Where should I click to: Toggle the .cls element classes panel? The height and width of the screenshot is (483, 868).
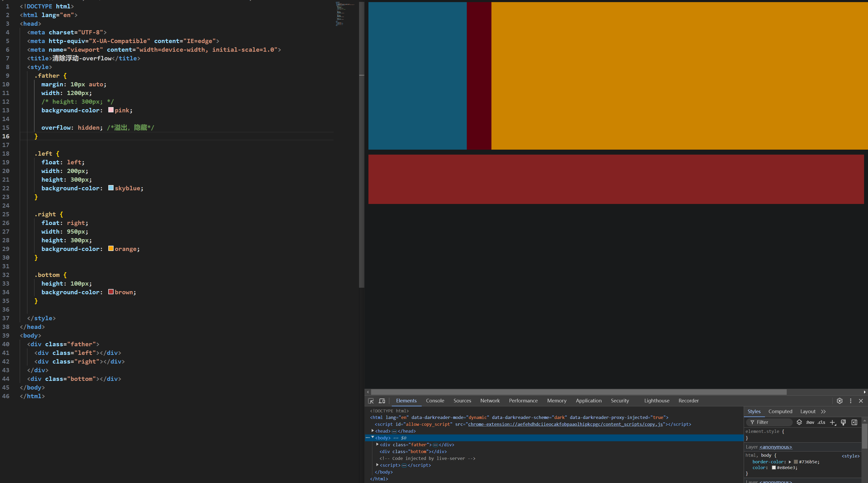822,422
